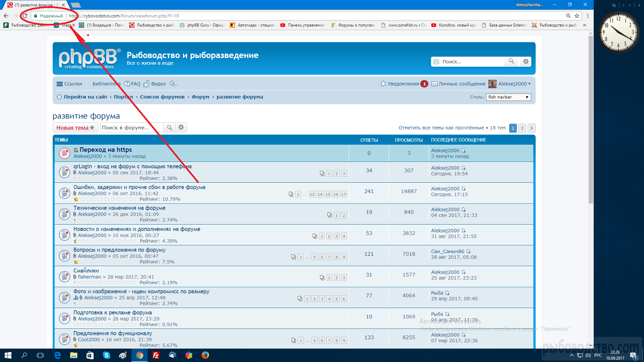Click Aleksej2000 avatar image
644x362 pixels.
point(492,84)
